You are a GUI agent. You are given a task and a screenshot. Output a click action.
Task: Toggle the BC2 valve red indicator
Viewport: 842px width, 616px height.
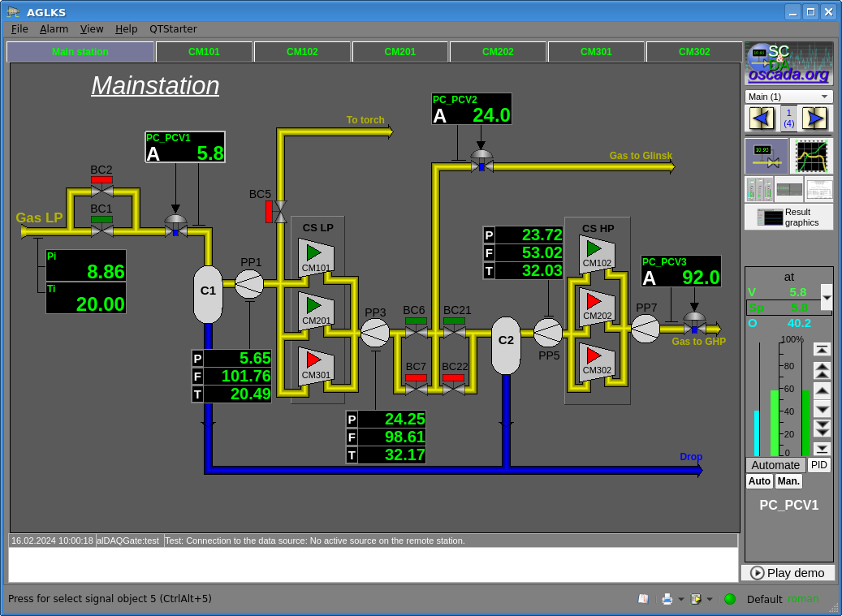click(x=101, y=179)
